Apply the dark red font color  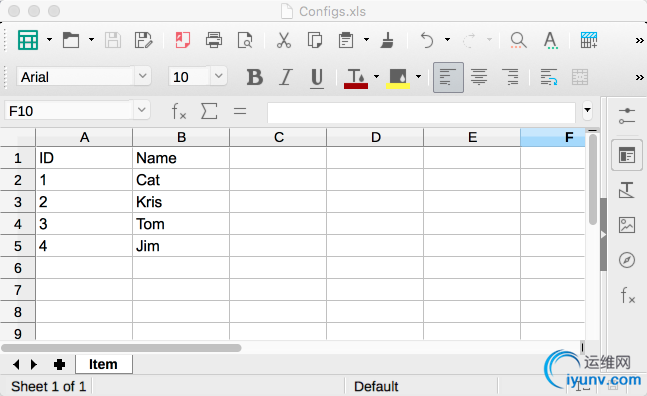(x=356, y=78)
